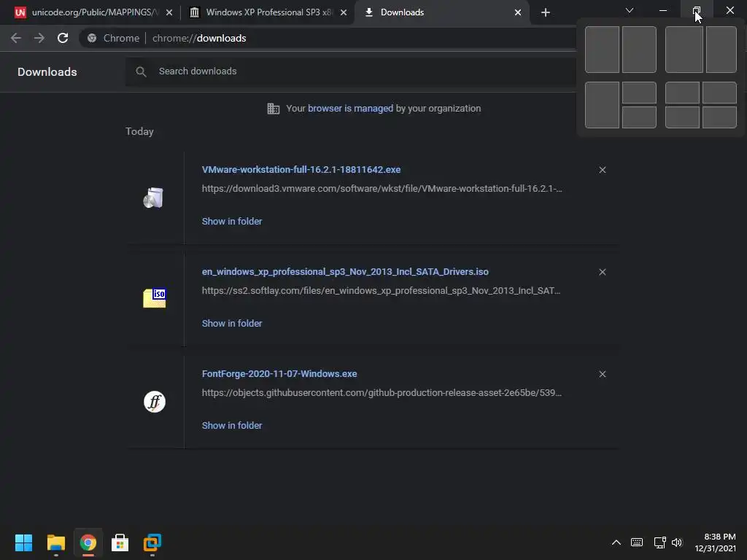Screen dimensions: 747x560
Task: Show Windows XP ISO in folder
Action: point(232,323)
